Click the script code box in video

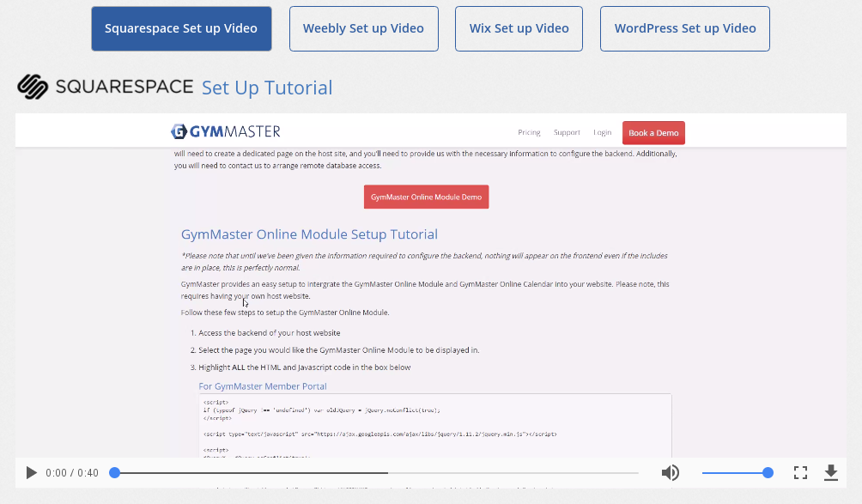[434, 425]
